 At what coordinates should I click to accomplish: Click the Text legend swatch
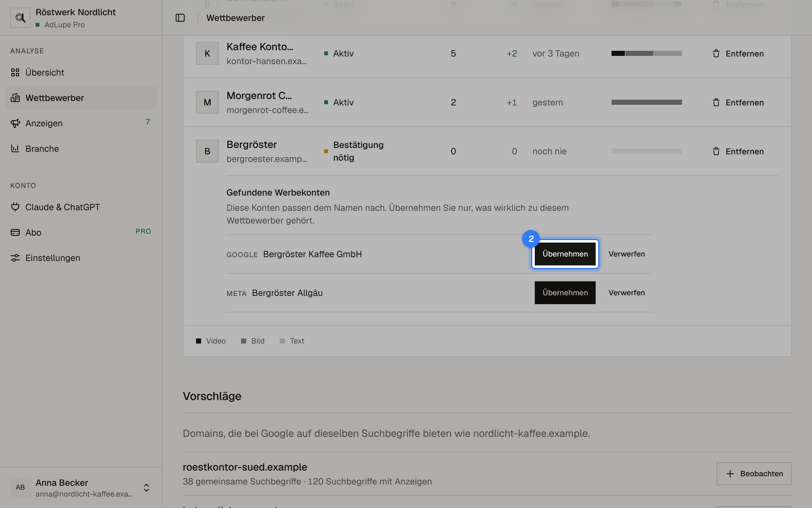[x=282, y=341]
